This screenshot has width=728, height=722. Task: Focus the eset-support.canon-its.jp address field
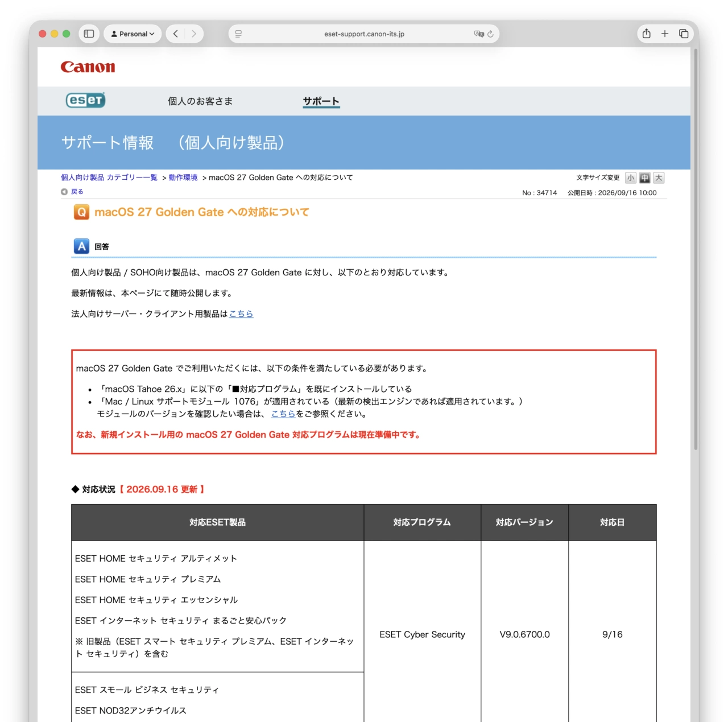364,34
